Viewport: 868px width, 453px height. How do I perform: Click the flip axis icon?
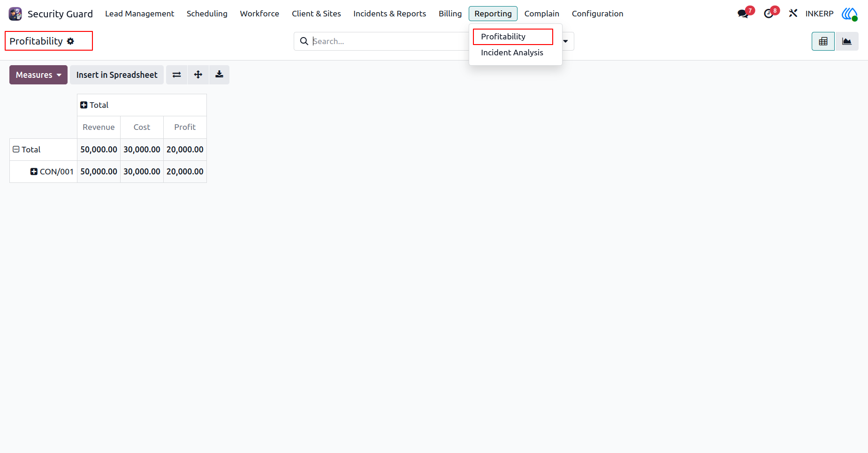pyautogui.click(x=177, y=75)
